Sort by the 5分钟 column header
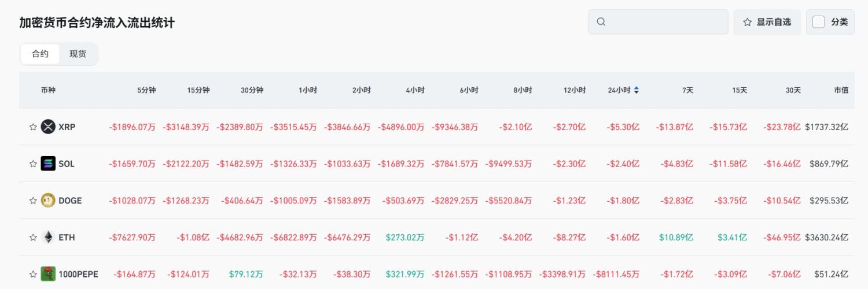868x289 pixels. click(x=146, y=90)
